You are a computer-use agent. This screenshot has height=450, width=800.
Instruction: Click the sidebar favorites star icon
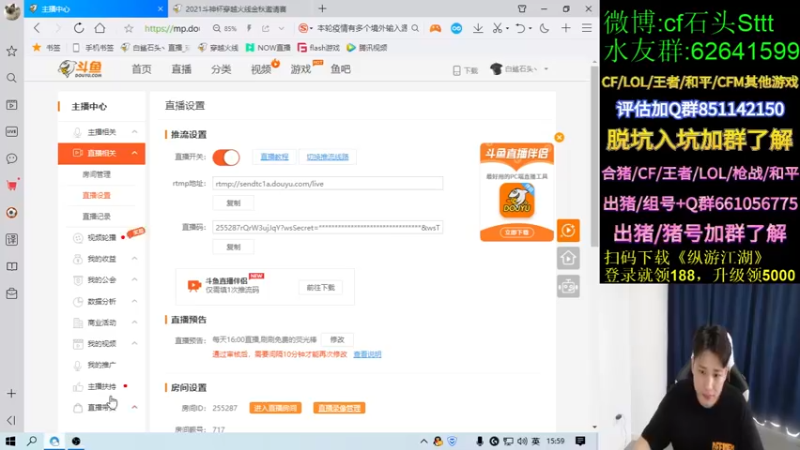[x=11, y=51]
